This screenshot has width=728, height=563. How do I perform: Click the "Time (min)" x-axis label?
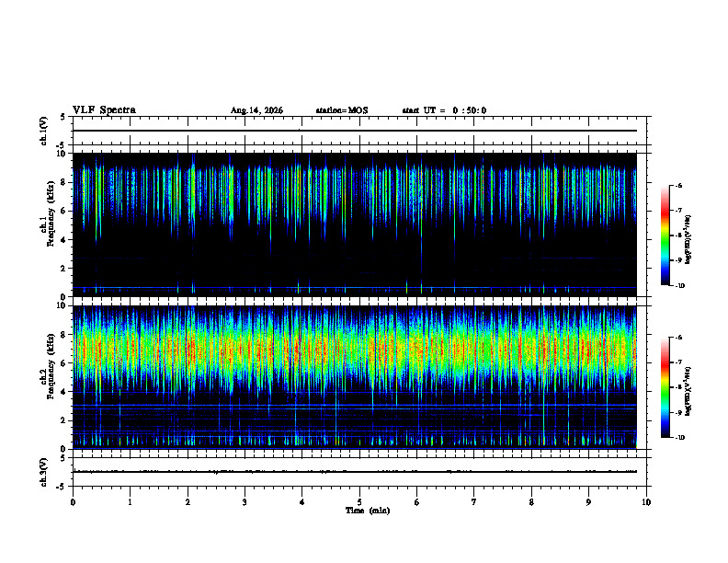(368, 510)
